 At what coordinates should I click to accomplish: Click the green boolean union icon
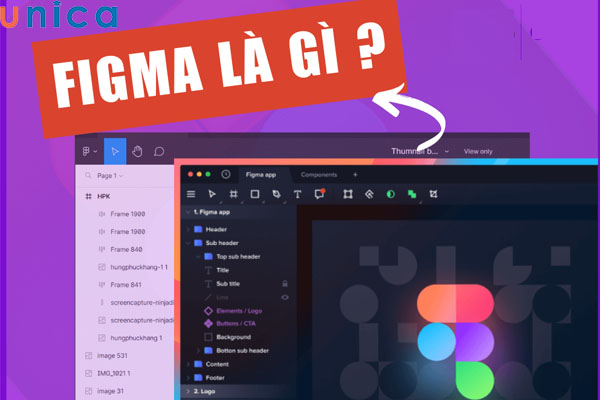412,194
